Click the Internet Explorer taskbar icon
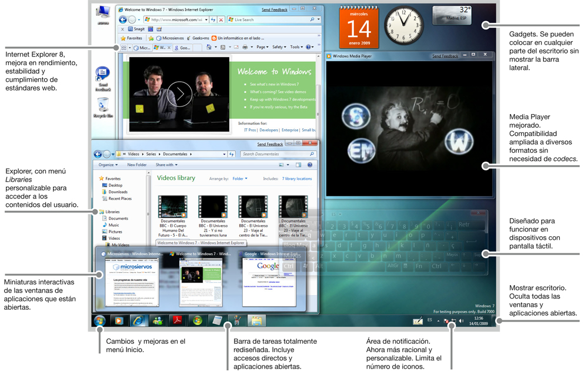Image resolution: width=588 pixels, height=375 pixels. pos(138,320)
